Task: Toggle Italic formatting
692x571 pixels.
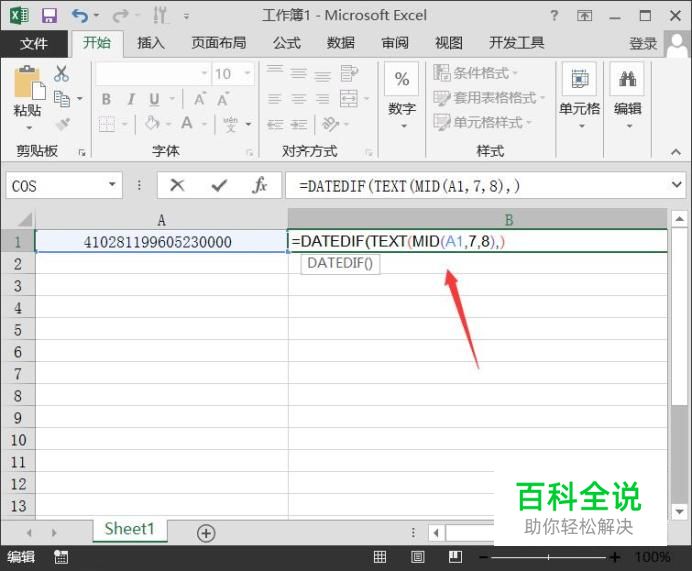Action: tap(131, 99)
